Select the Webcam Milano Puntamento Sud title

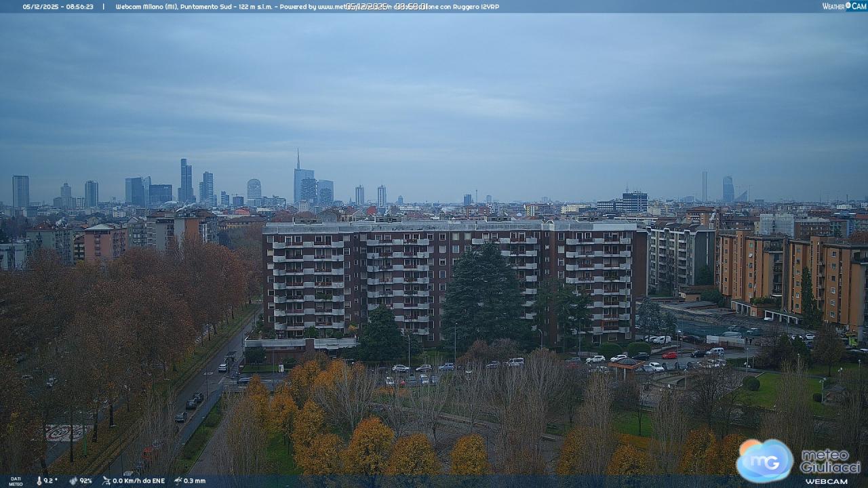pos(172,6)
